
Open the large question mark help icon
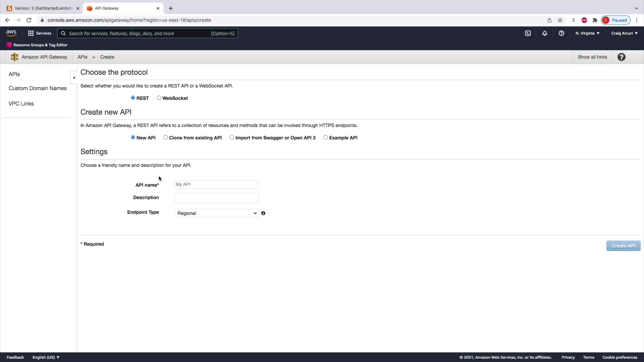tap(621, 57)
